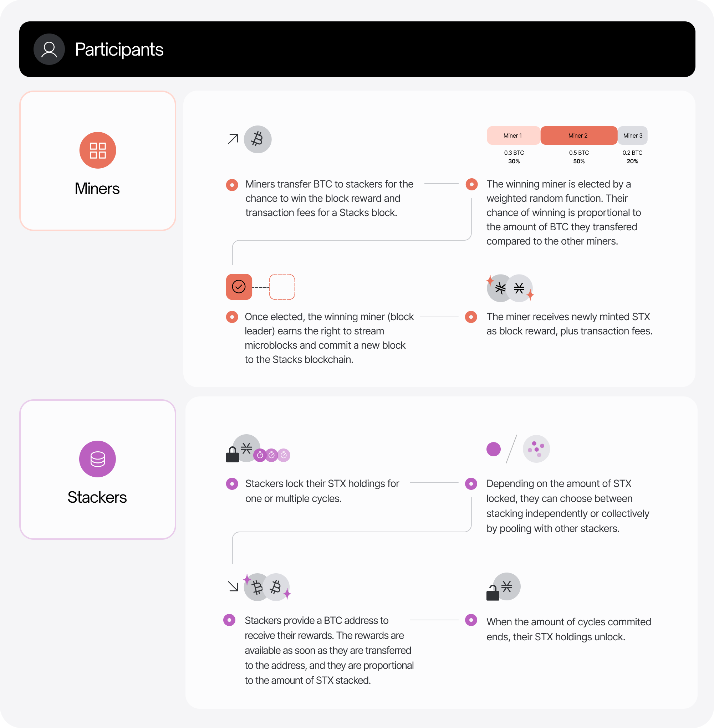Click the Participants user profile icon
The width and height of the screenshot is (714, 728).
click(49, 49)
